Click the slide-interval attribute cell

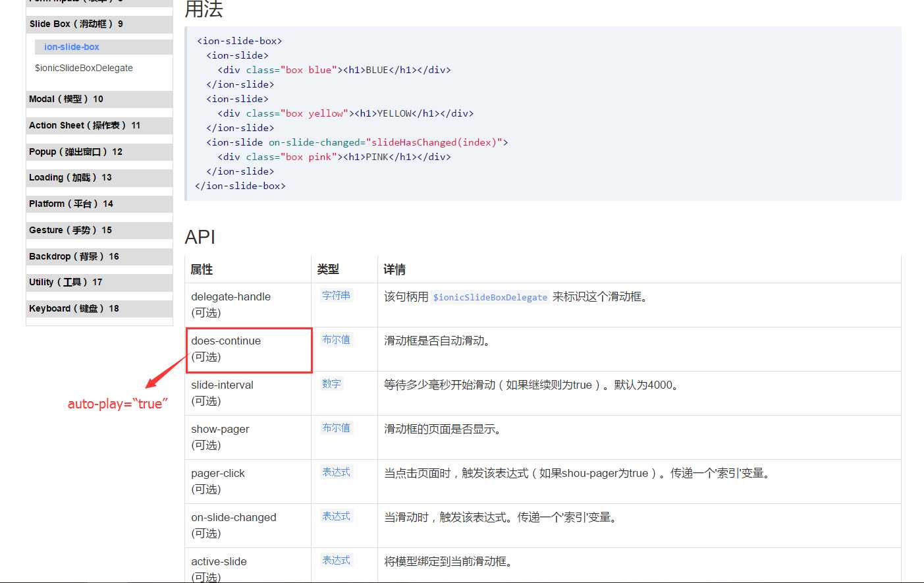tap(248, 393)
